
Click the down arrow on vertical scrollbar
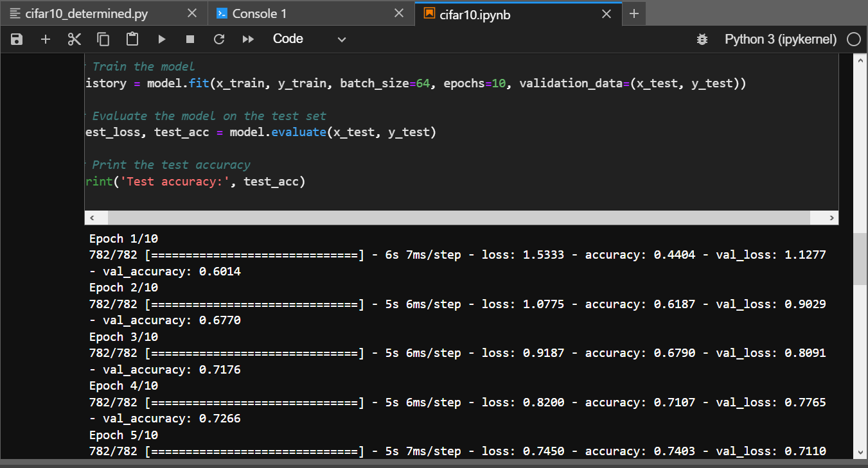point(861,451)
